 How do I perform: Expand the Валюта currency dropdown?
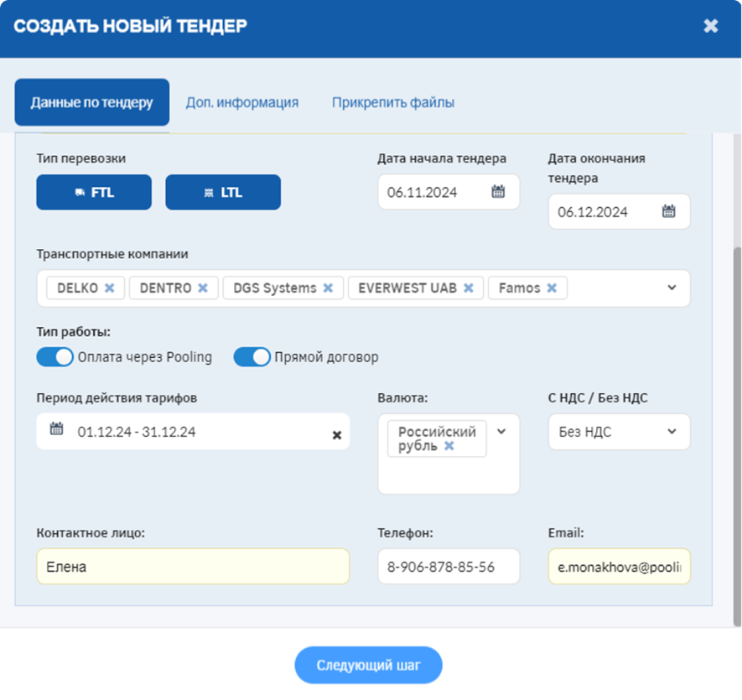click(x=501, y=432)
